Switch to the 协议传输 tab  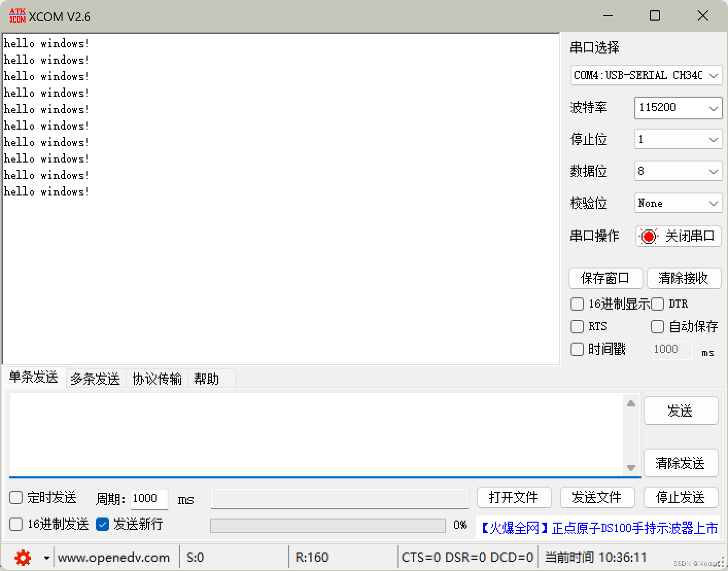157,379
